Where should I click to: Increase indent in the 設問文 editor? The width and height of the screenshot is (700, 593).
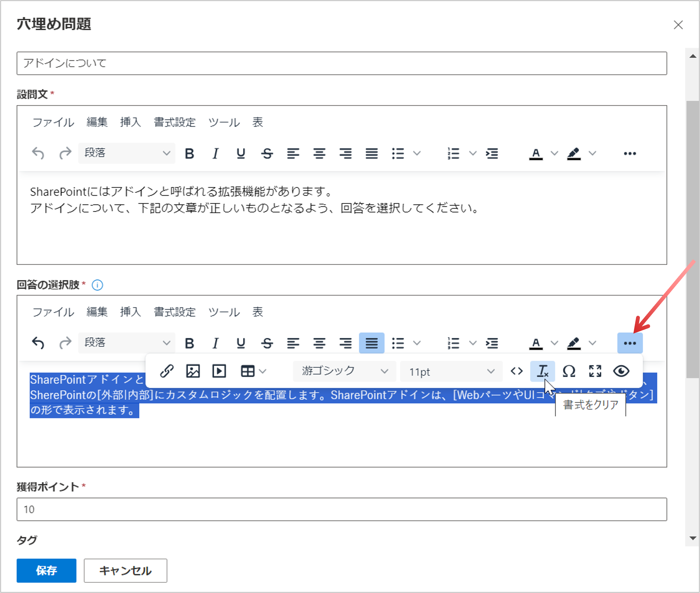coord(492,153)
